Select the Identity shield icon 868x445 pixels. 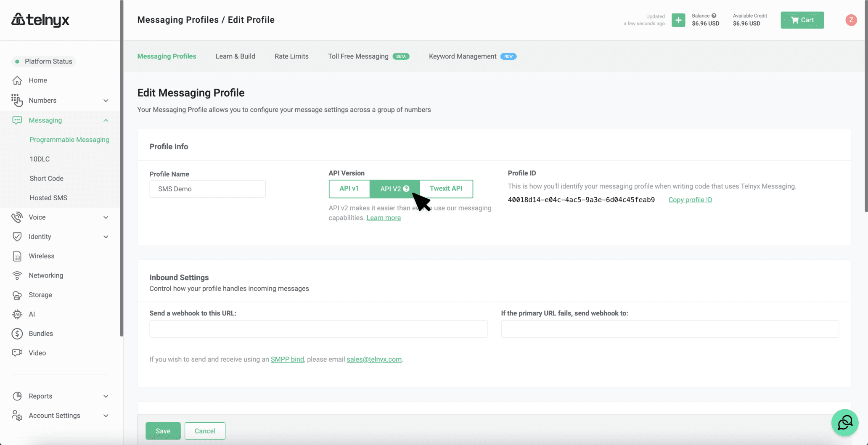pyautogui.click(x=17, y=236)
